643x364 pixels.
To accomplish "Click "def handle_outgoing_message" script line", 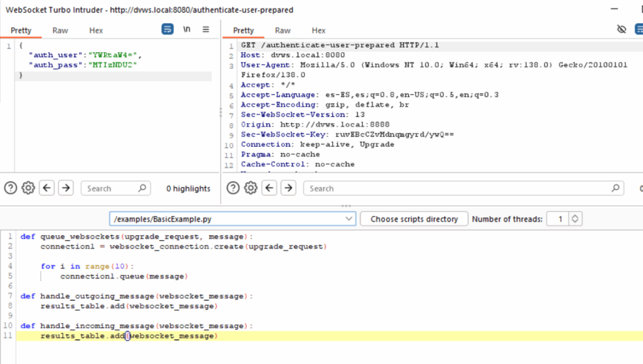I will 136,296.
